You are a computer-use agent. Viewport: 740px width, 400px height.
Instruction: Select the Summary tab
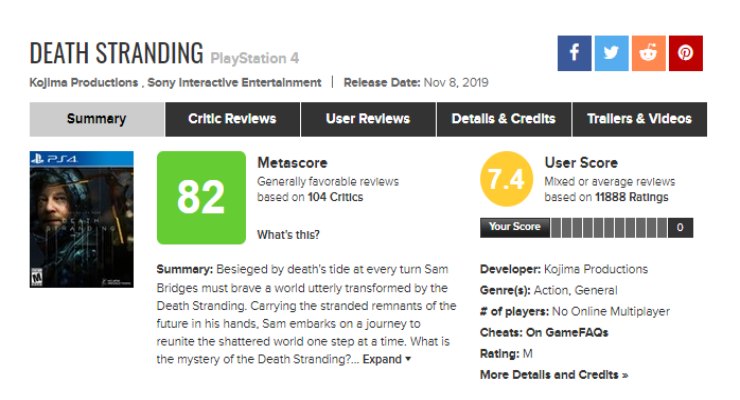[96, 119]
